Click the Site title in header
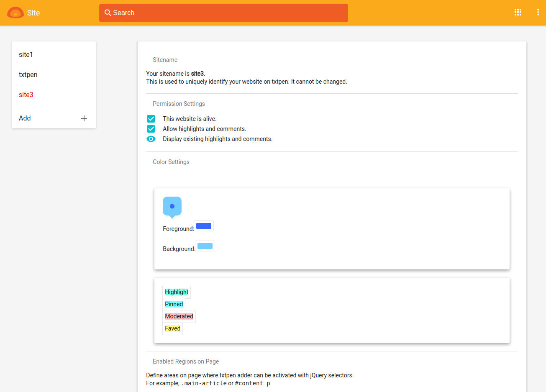 33,13
